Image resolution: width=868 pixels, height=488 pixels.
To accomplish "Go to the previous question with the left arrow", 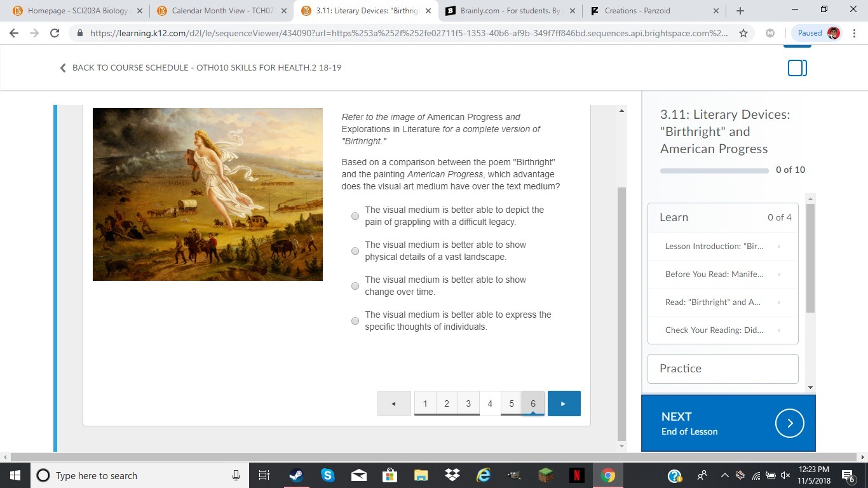I will [x=394, y=403].
